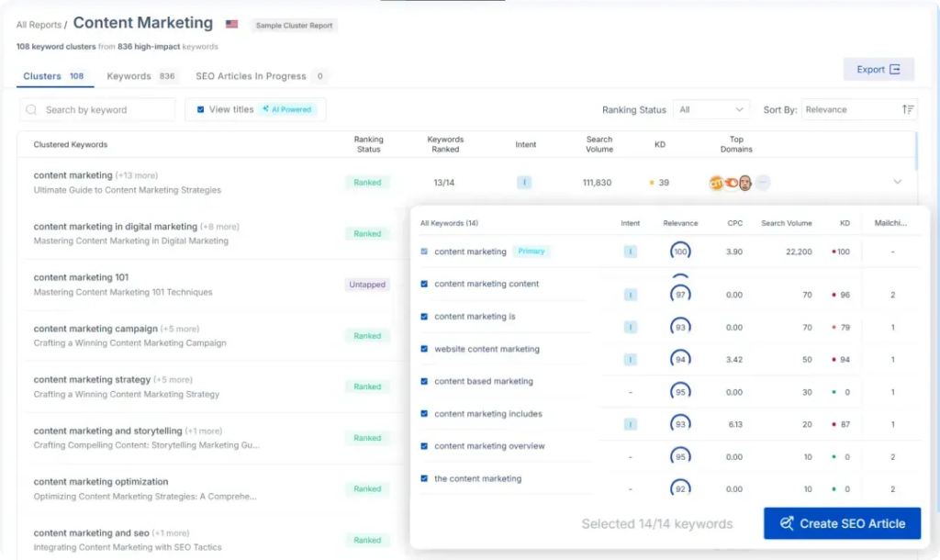Image resolution: width=940 pixels, height=560 pixels.
Task: Click intent icon for content marketing content
Action: point(630,295)
